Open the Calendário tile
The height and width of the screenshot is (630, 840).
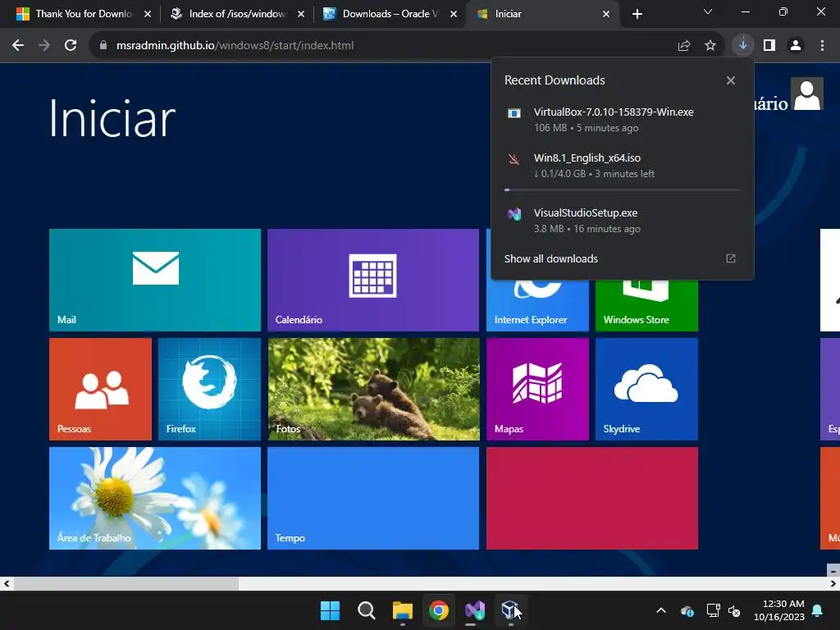[373, 281]
